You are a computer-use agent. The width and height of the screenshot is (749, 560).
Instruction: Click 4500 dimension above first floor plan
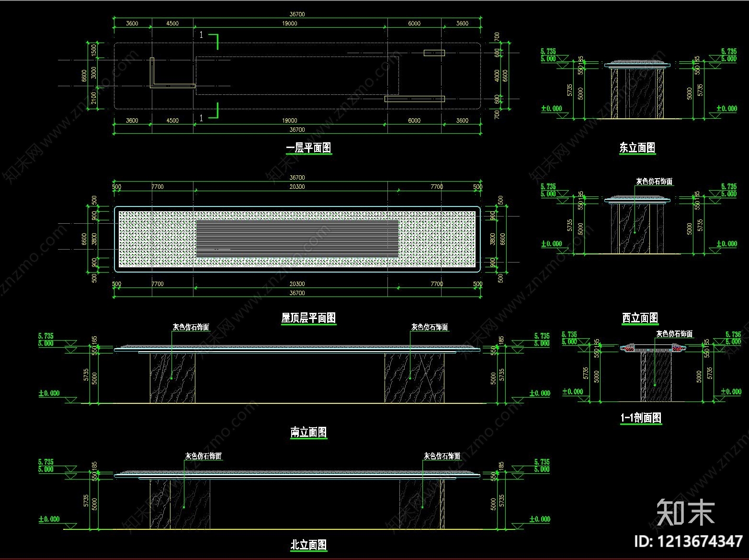pos(172,23)
